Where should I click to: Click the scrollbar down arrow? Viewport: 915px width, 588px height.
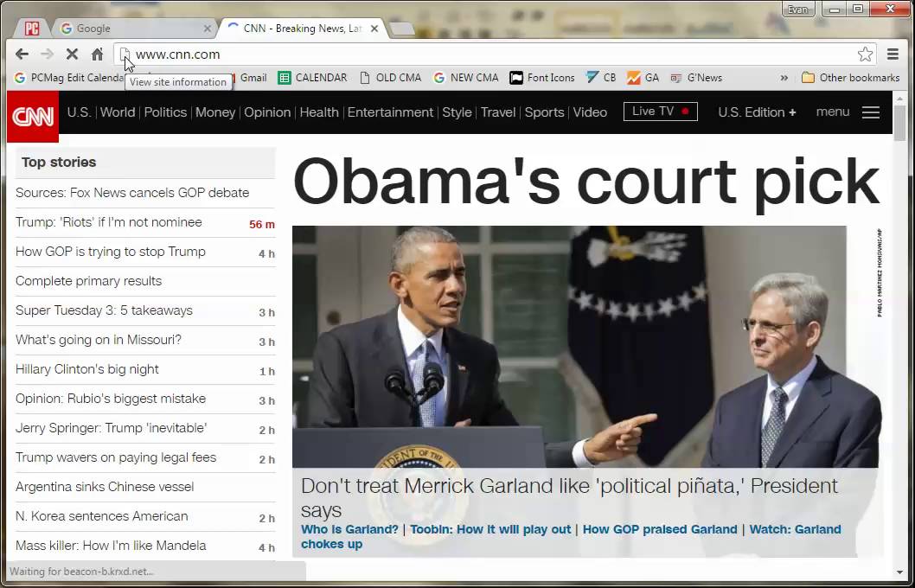pos(899,572)
